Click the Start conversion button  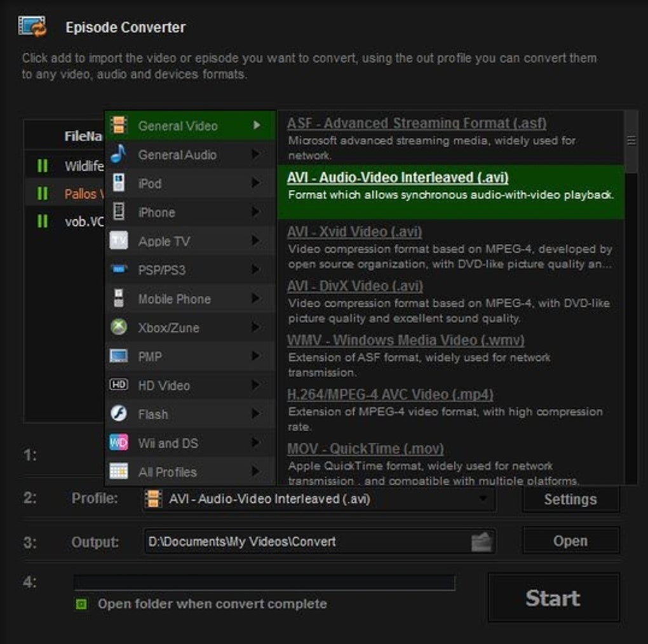click(553, 598)
